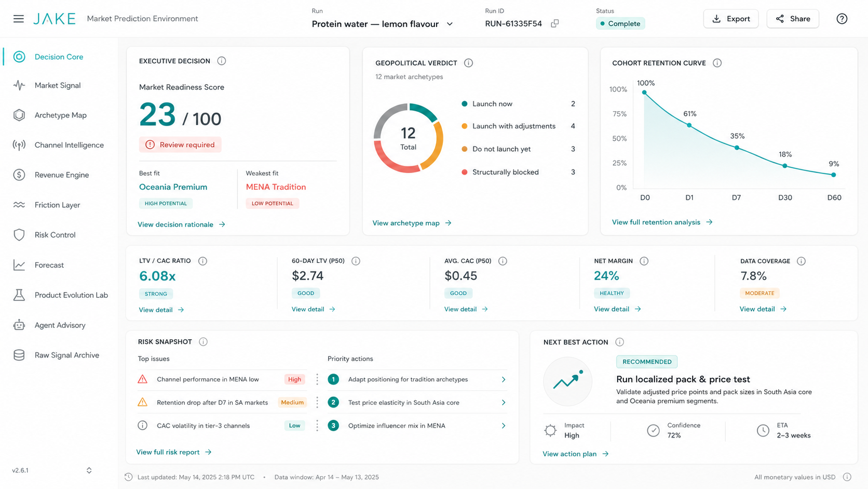This screenshot has width=868, height=489.
Task: Click the Complete status badge
Action: 620,23
